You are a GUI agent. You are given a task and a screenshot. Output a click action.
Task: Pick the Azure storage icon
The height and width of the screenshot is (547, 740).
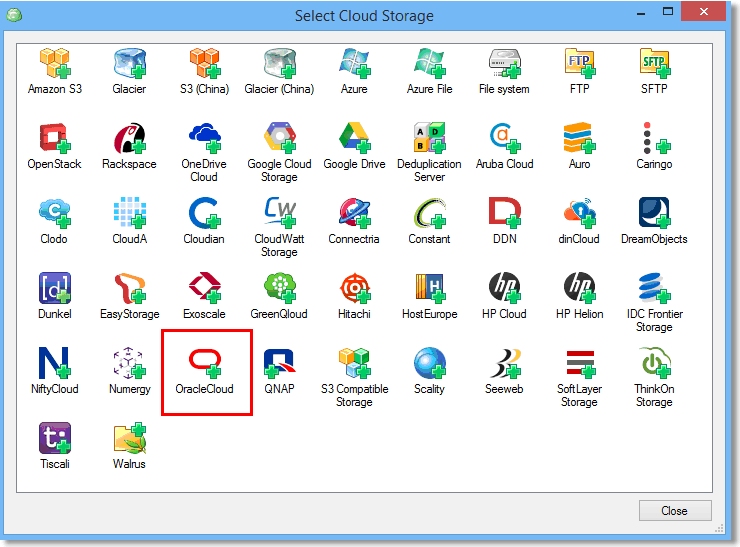pyautogui.click(x=354, y=63)
